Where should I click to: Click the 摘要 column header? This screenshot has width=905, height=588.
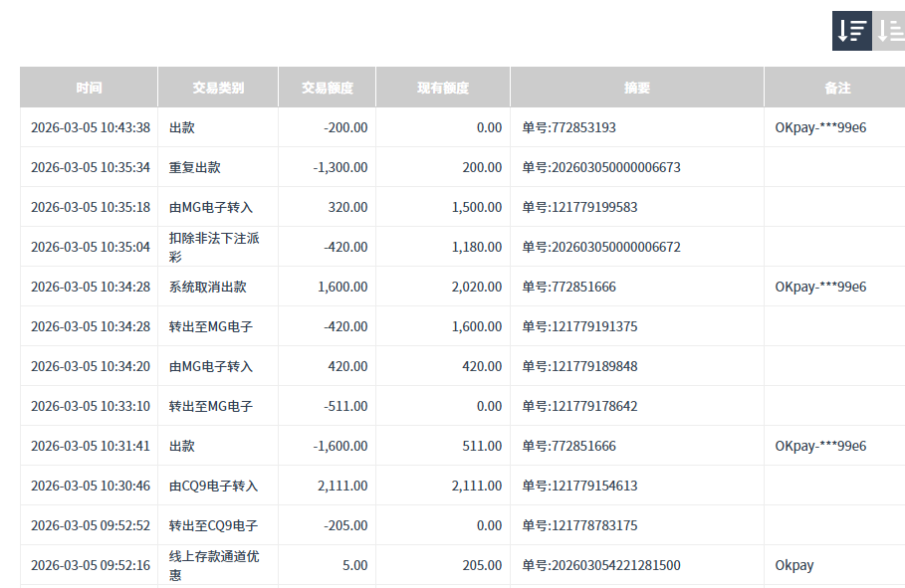point(637,88)
